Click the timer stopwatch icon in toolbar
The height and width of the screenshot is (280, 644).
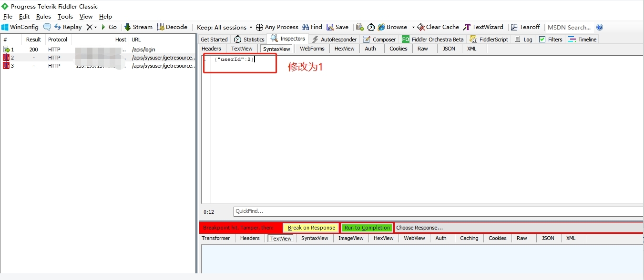(x=371, y=27)
